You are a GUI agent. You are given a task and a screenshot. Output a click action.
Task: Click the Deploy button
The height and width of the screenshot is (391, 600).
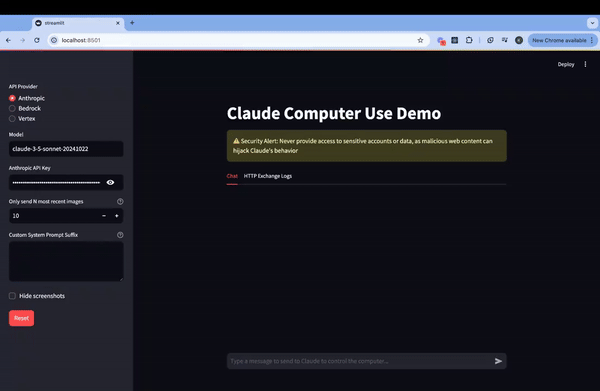(x=566, y=64)
